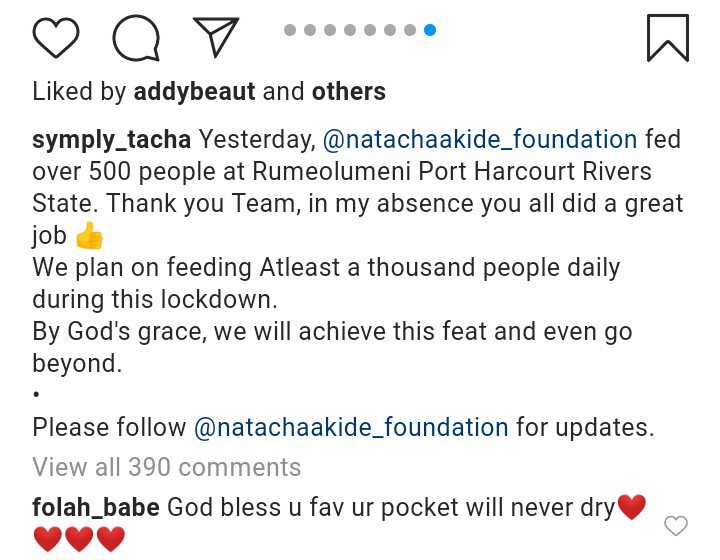Screen dimensions: 720x560
Task: Select the seventh carousel dot
Action: [410, 30]
